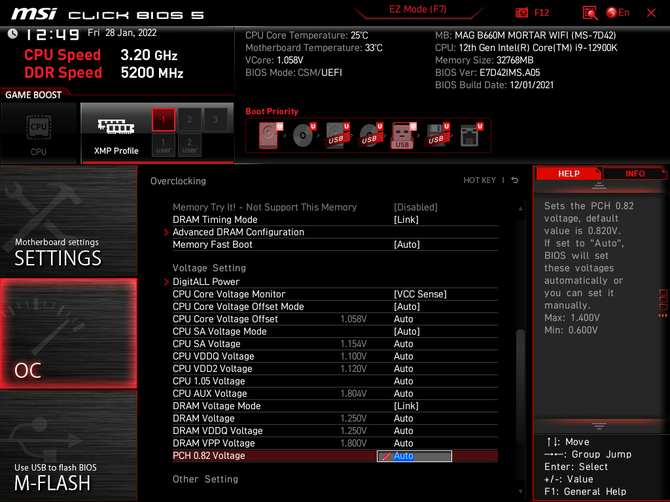Select the USB hard disk boot icon
Image resolution: width=670 pixels, height=502 pixels.
tap(337, 135)
